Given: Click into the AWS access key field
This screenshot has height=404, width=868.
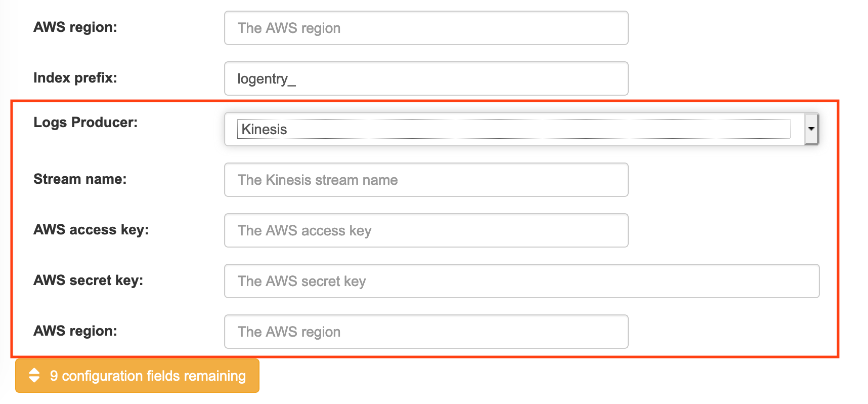Looking at the screenshot, I should (426, 230).
